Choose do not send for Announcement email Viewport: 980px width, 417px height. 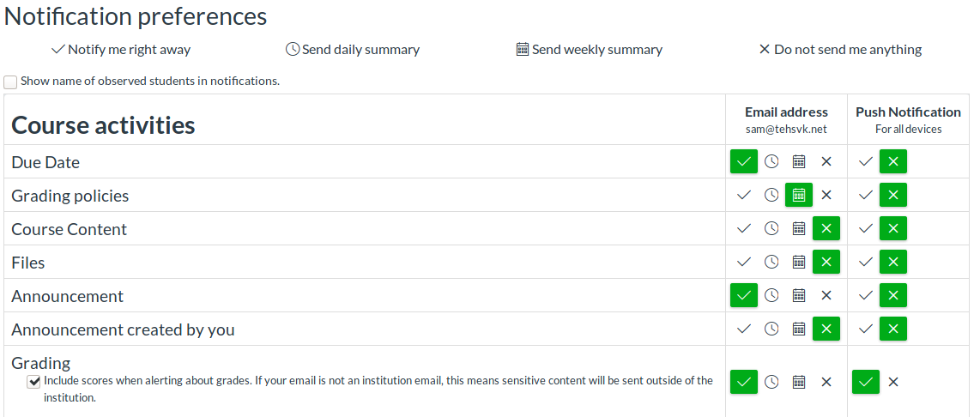(x=826, y=295)
